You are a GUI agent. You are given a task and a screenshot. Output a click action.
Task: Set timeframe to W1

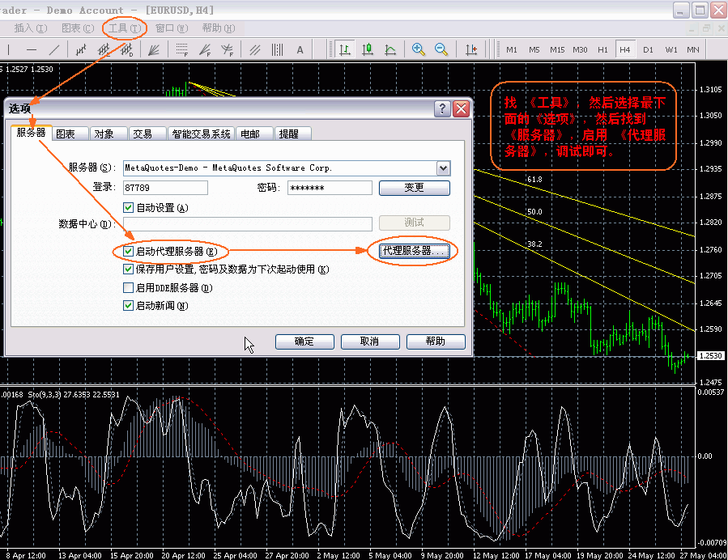click(x=671, y=49)
